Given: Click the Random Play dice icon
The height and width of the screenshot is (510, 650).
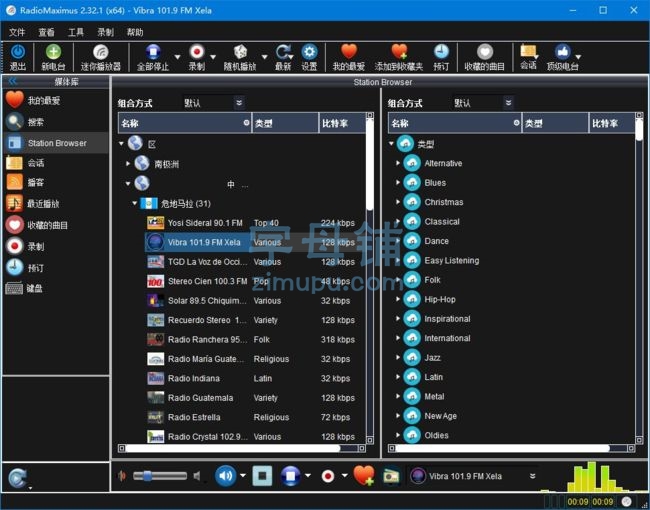Looking at the screenshot, I should point(240,52).
